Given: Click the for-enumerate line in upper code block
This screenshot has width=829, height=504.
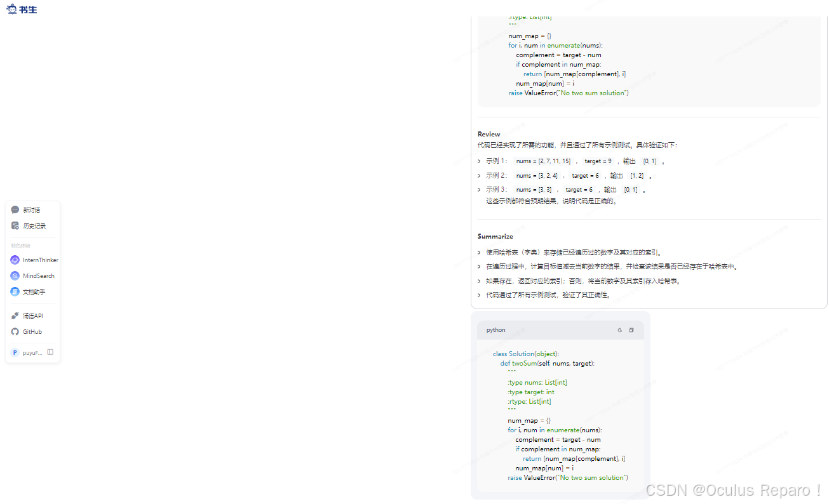Looking at the screenshot, I should click(x=555, y=45).
